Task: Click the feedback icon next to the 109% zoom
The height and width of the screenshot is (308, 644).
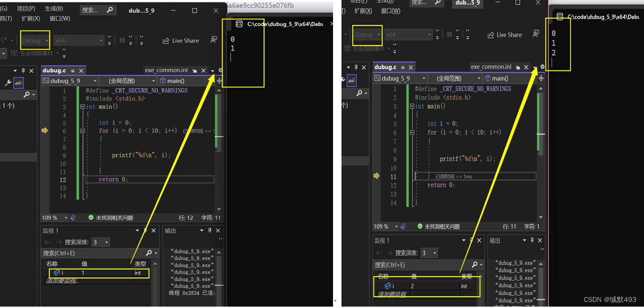Action: [74, 217]
